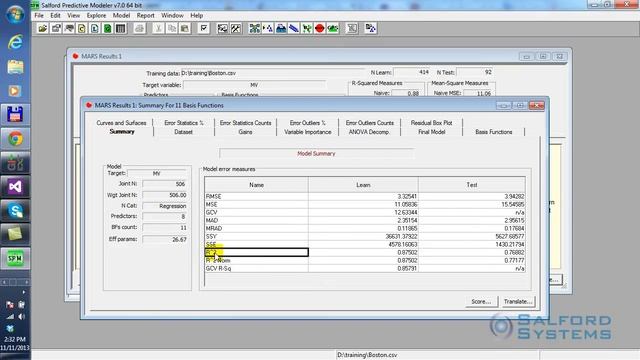Viewport: 640px width, 360px height.
Task: Open Google Chrome from the taskbar
Action: (x=15, y=139)
